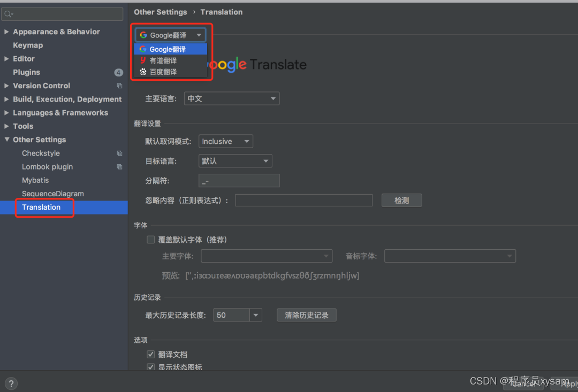Click the Translation breadcrumb title
The image size is (578, 392).
tap(222, 12)
